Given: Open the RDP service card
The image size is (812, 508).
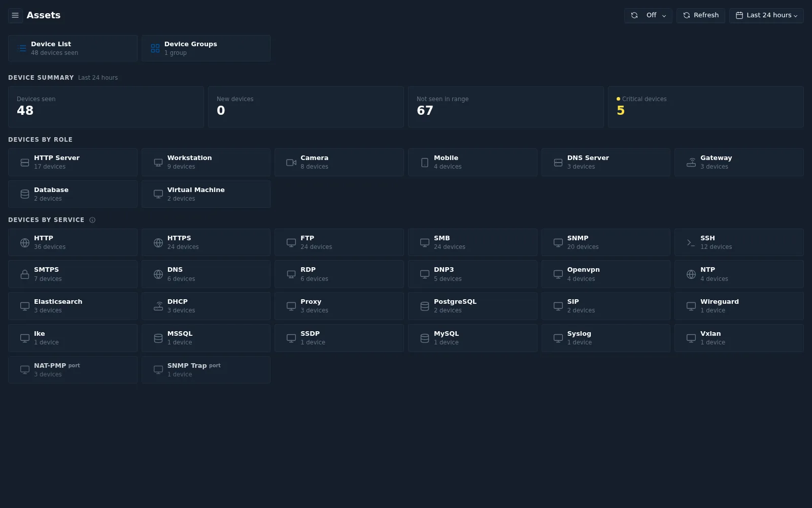Looking at the screenshot, I should coord(339,274).
